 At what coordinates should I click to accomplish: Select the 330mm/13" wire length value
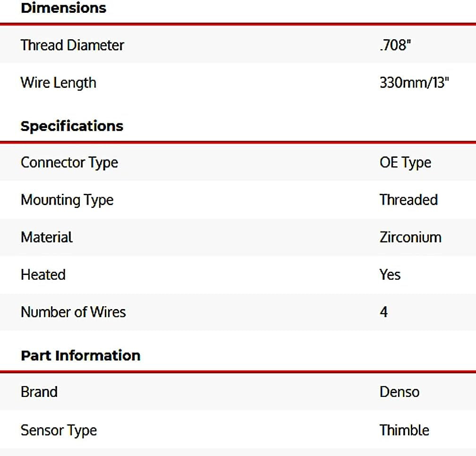pos(414,83)
